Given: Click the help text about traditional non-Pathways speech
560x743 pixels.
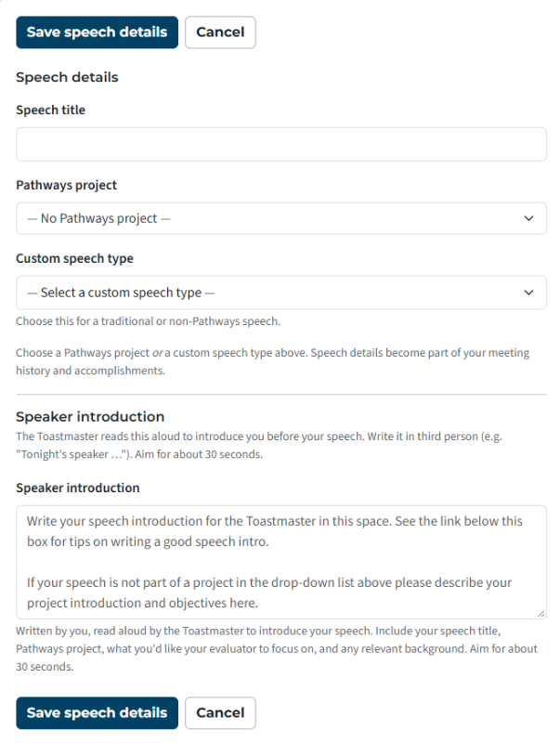Looking at the screenshot, I should 148,321.
